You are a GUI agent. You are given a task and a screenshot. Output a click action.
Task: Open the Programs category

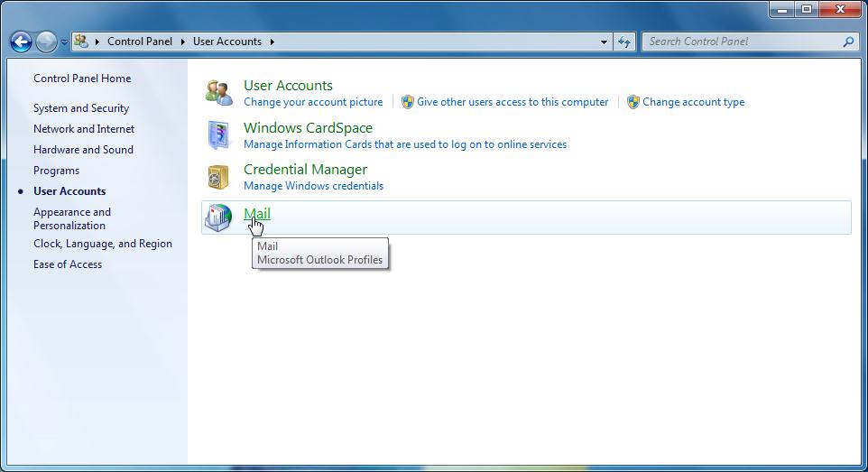point(56,171)
